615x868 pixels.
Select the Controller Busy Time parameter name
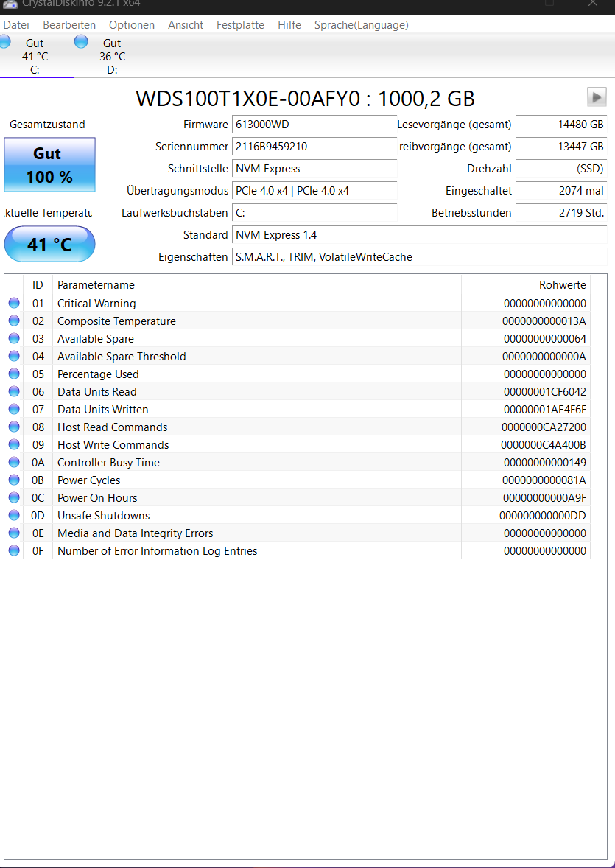tap(108, 463)
